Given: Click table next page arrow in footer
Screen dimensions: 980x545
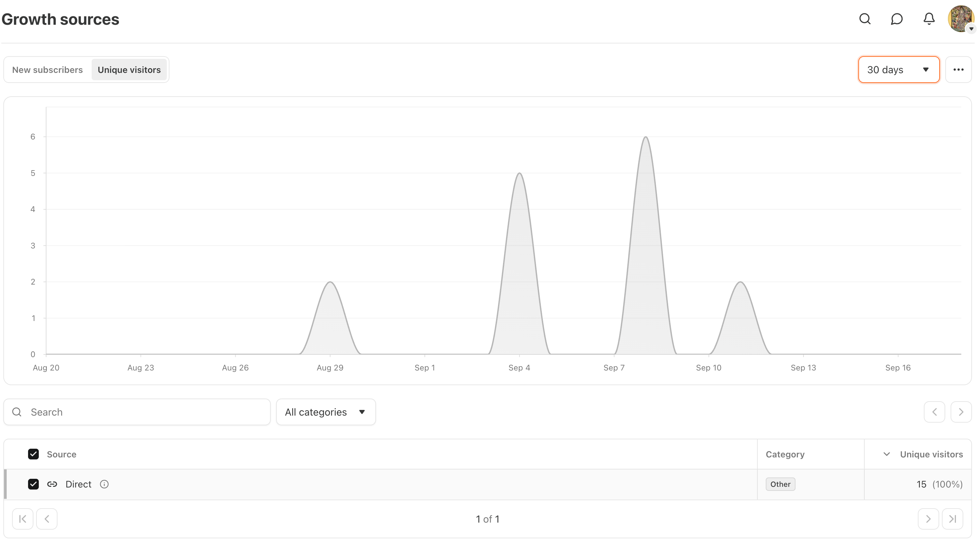Looking at the screenshot, I should click(928, 519).
